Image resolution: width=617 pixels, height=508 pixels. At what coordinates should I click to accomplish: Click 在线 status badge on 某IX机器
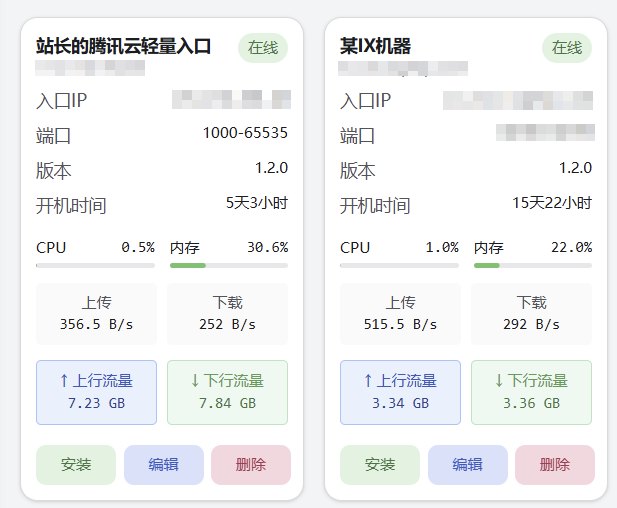(567, 48)
